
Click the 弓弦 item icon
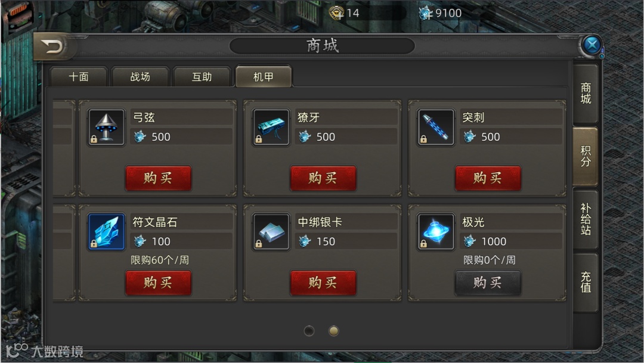[x=106, y=127]
